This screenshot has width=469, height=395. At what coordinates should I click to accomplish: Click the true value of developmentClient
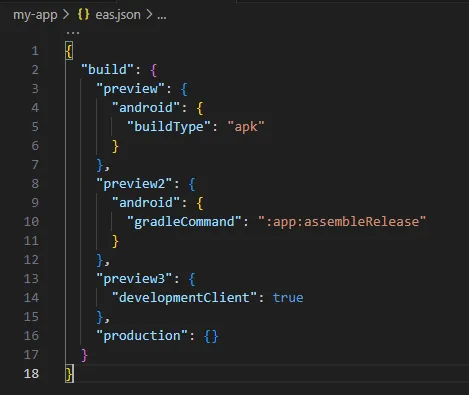[x=288, y=298]
